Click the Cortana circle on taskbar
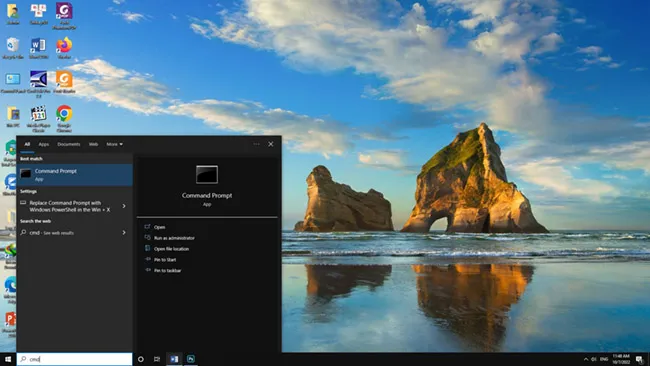This screenshot has width=650, height=366. coord(141,359)
